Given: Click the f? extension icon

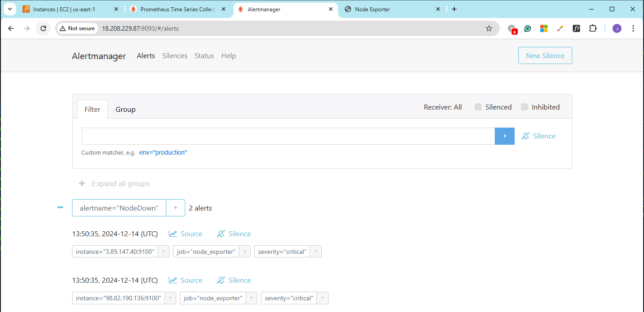Looking at the screenshot, I should point(576,28).
